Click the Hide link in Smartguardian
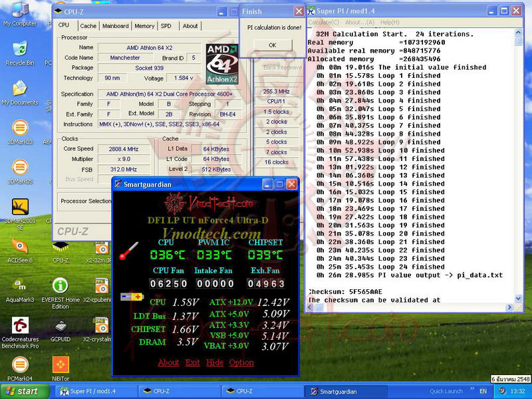This screenshot has width=532, height=399. point(215,362)
